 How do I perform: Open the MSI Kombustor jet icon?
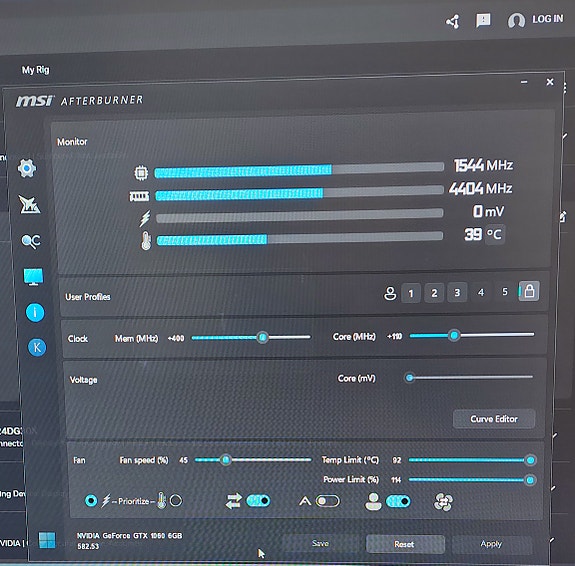click(x=30, y=204)
